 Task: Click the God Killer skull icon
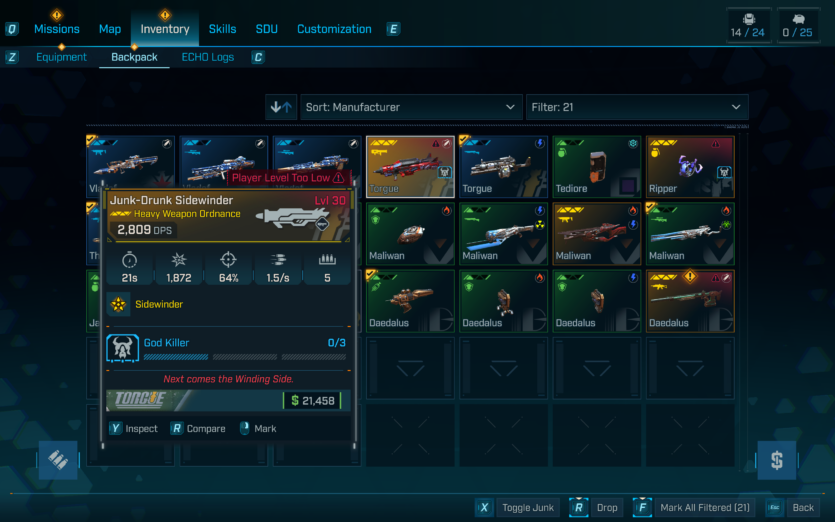point(122,348)
